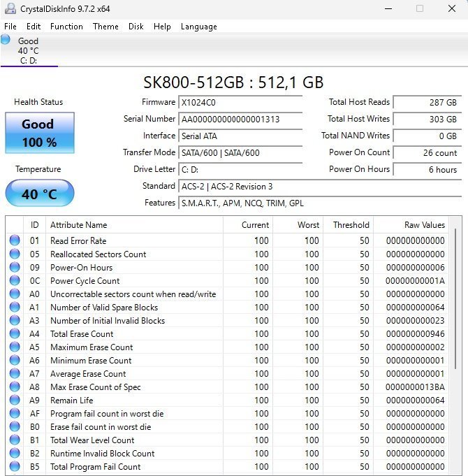Click the Good 100 % health status button

pyautogui.click(x=39, y=133)
